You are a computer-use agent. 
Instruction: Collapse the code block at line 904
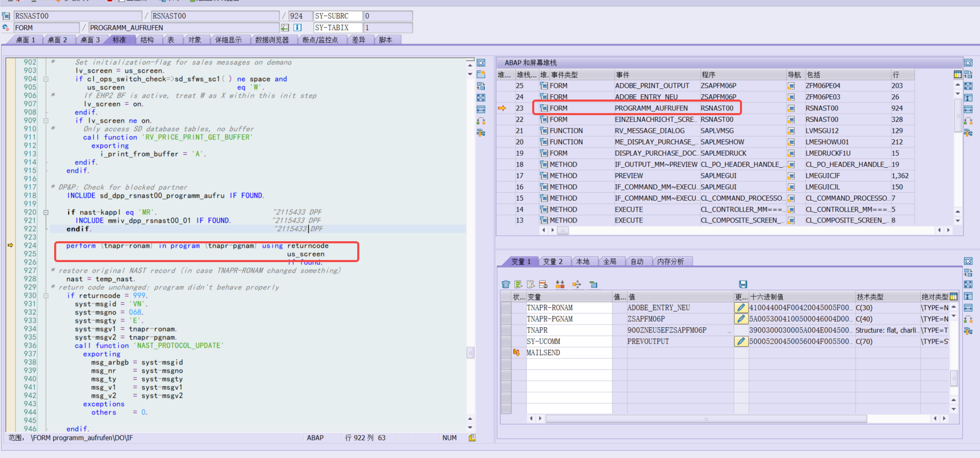pos(46,79)
